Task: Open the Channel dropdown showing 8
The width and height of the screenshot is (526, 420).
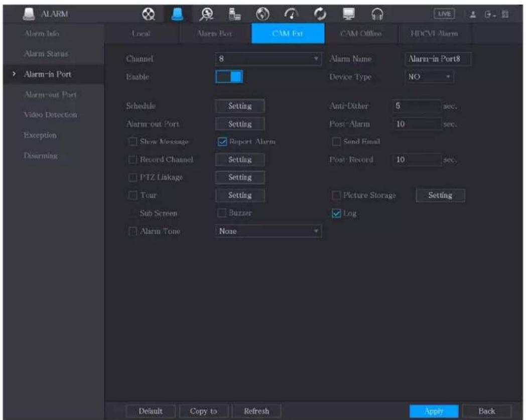Action: click(x=268, y=59)
